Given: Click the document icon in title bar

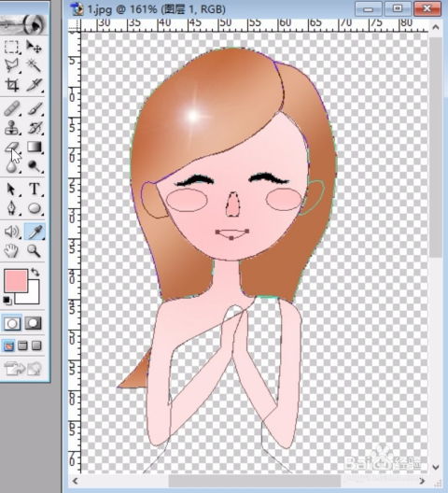Looking at the screenshot, I should coord(77,9).
